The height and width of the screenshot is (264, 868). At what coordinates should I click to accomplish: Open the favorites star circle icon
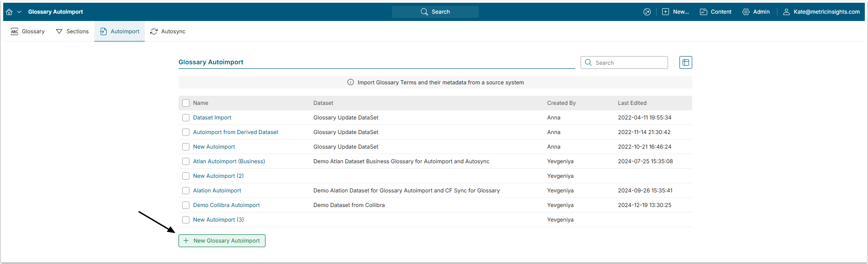[x=647, y=12]
